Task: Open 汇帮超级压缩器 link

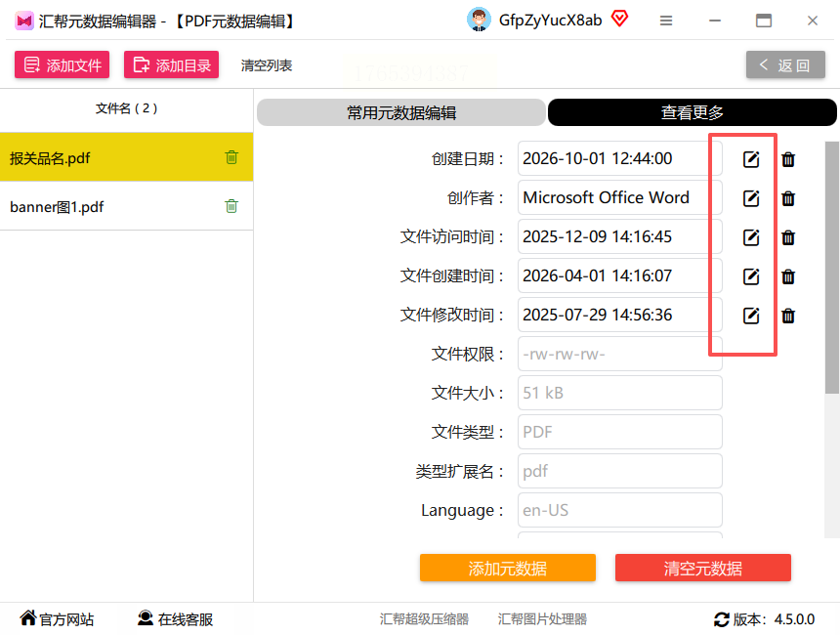Action: tap(424, 619)
